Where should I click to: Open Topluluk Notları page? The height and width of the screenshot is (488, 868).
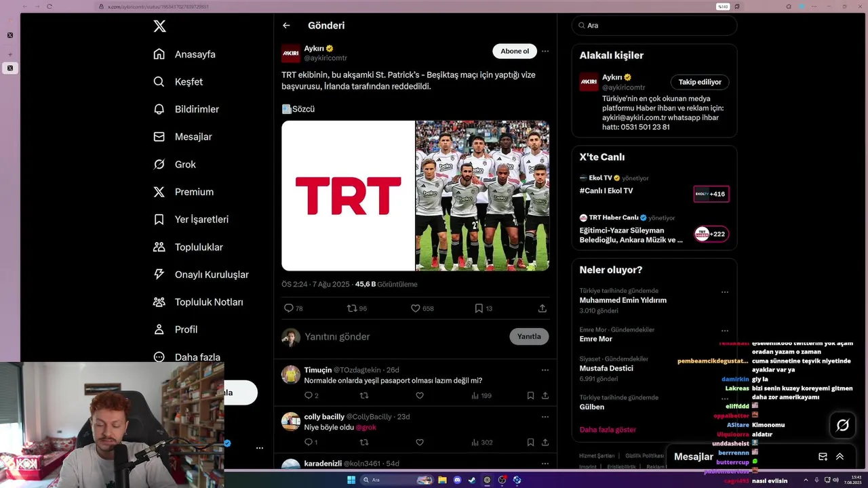coord(199,302)
